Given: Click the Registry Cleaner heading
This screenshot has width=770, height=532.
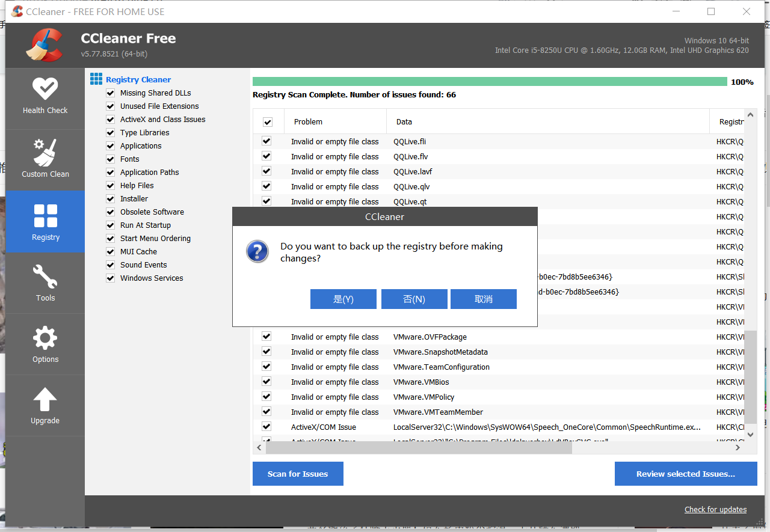Looking at the screenshot, I should [138, 79].
